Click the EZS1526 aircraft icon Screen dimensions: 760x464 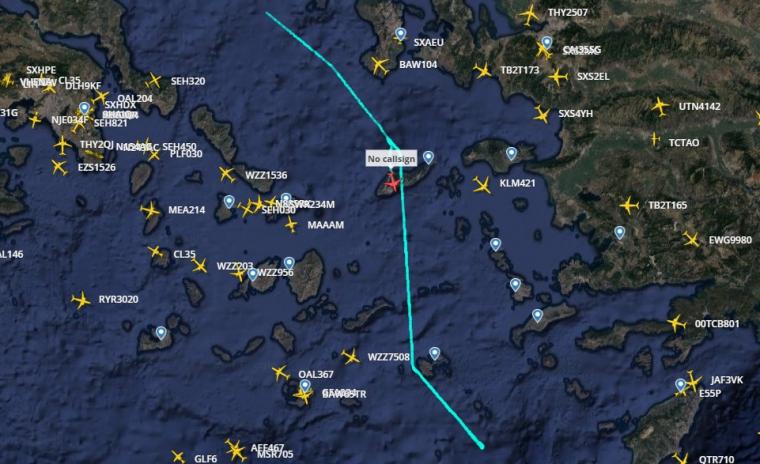click(x=60, y=167)
